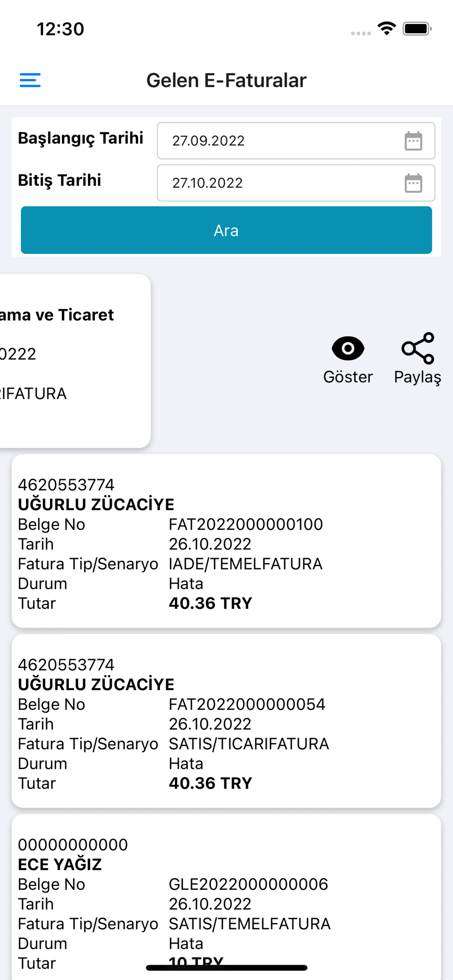453x980 pixels.
Task: Check the Wi-Fi status icon
Action: point(386,28)
